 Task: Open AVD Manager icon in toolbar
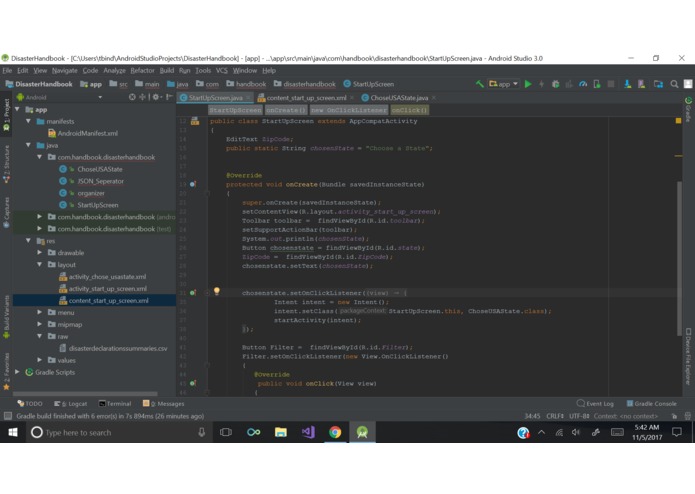(x=641, y=84)
